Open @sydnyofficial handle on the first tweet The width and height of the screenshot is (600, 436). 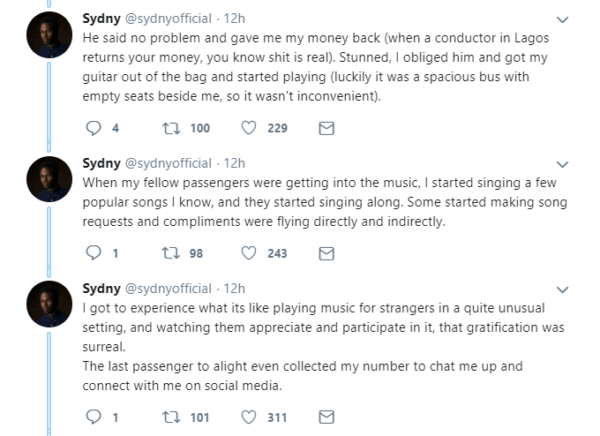point(168,19)
